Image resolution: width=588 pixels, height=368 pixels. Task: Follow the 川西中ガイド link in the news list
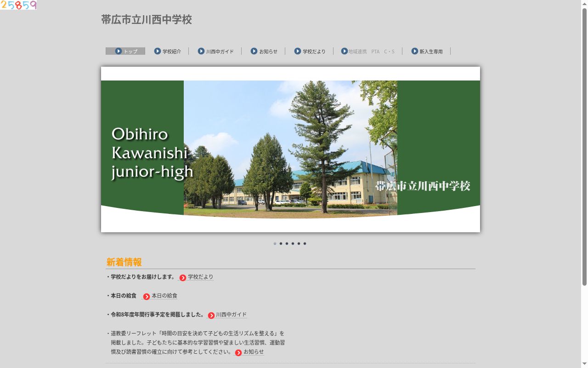point(227,315)
